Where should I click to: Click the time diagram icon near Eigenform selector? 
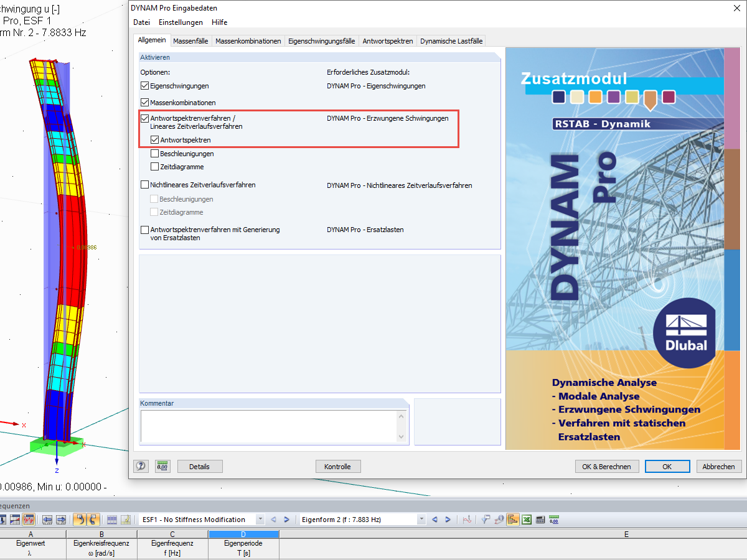pyautogui.click(x=467, y=520)
